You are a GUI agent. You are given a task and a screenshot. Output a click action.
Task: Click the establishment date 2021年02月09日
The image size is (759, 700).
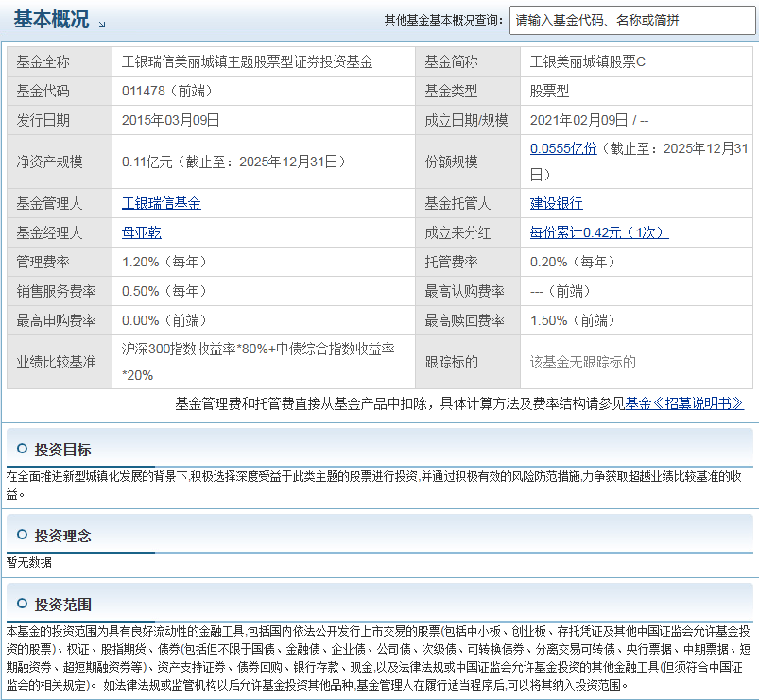(x=578, y=120)
